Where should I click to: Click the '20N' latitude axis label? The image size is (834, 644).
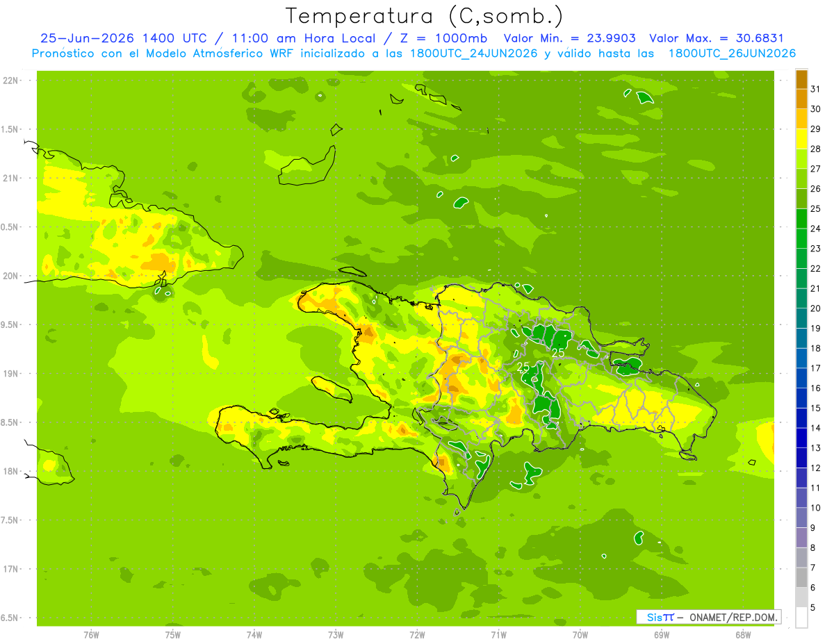click(12, 276)
